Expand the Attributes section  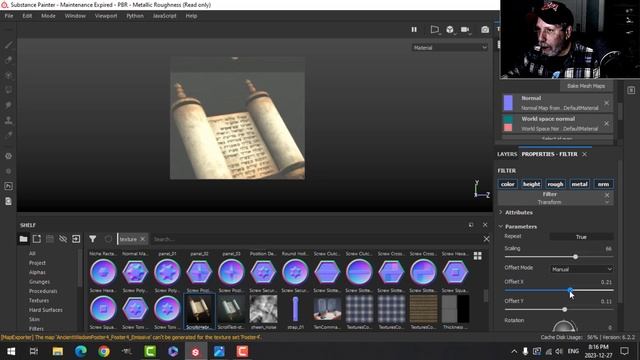(x=518, y=212)
